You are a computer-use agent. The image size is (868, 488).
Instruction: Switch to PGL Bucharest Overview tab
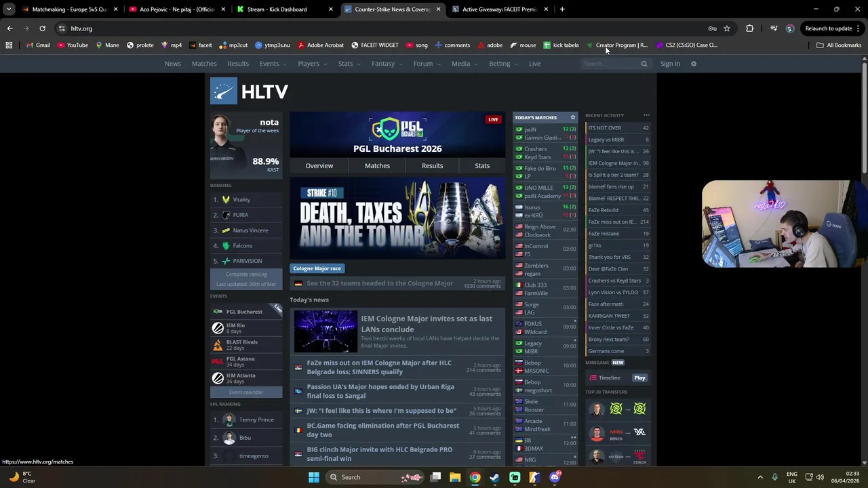(x=319, y=165)
